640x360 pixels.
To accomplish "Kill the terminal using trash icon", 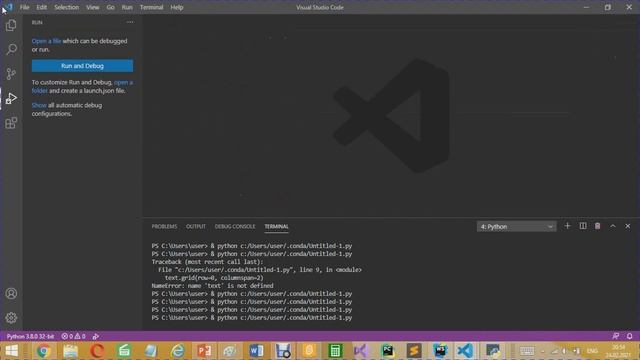I will point(598,226).
